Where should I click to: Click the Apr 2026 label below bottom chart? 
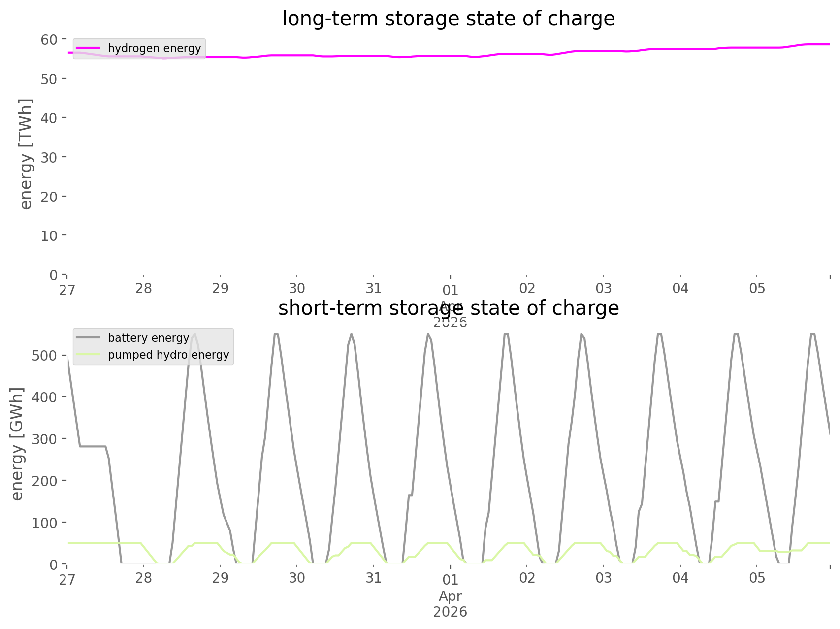click(x=450, y=604)
